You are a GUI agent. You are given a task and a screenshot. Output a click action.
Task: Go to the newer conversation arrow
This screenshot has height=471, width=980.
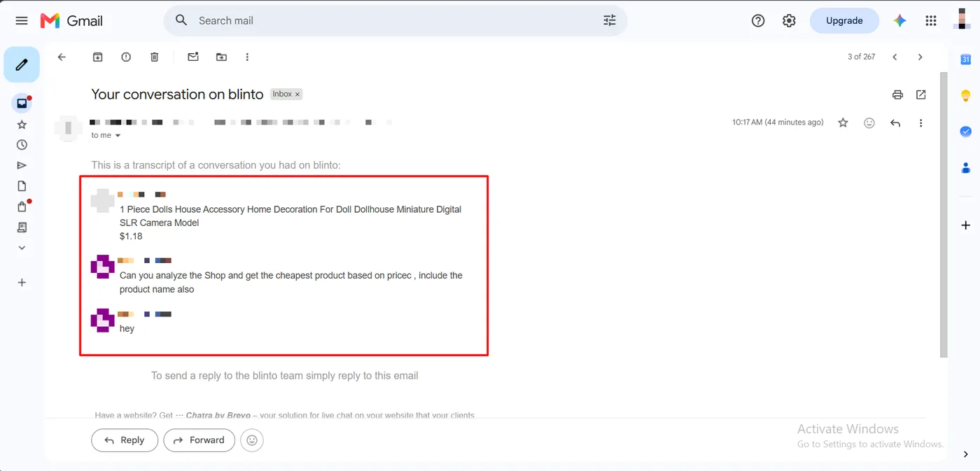click(895, 57)
